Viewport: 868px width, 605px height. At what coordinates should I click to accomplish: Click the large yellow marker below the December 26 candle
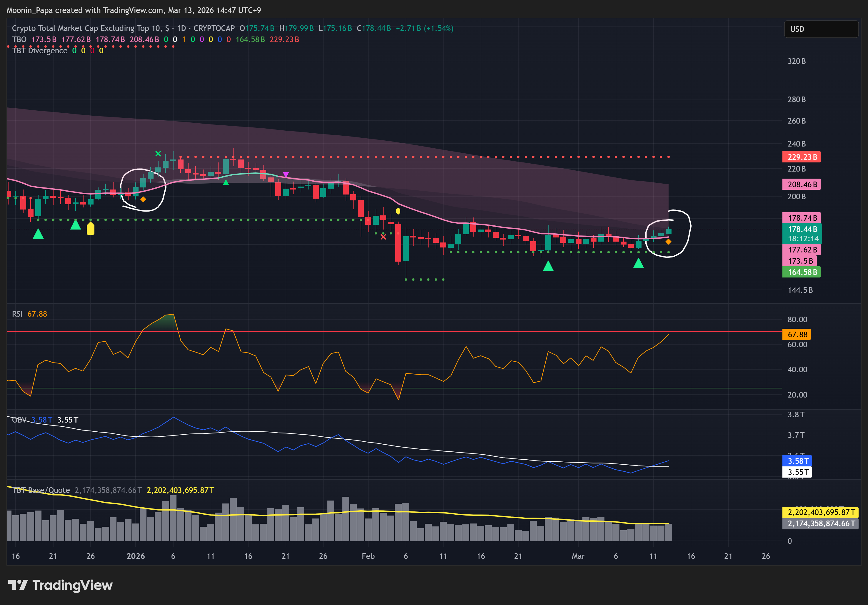tap(90, 228)
